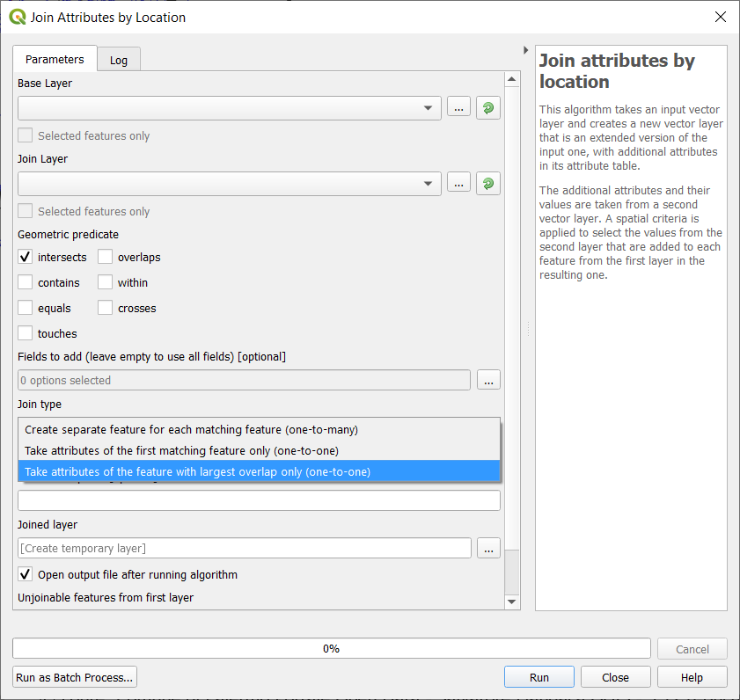
Task: Choose first matching feature only join option
Action: pyautogui.click(x=181, y=451)
